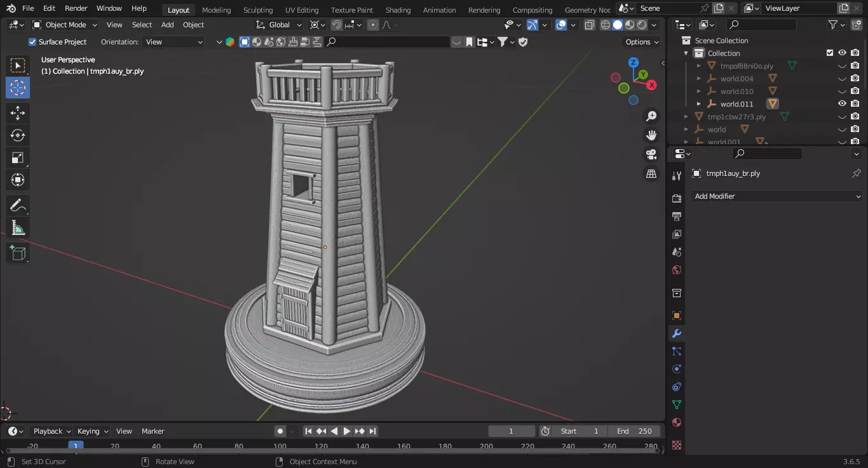Collapse the Collection tree item
Screen dimensions: 868x468
coord(686,53)
